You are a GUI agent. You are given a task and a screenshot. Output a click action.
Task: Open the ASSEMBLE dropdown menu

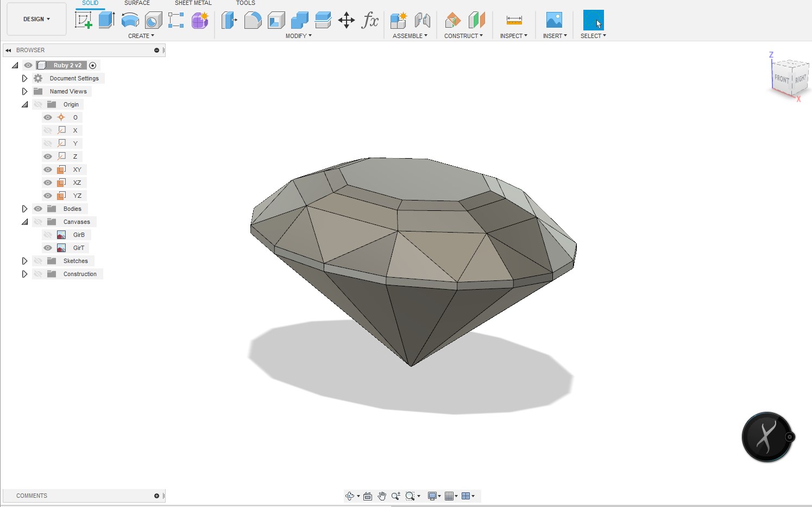click(x=410, y=36)
